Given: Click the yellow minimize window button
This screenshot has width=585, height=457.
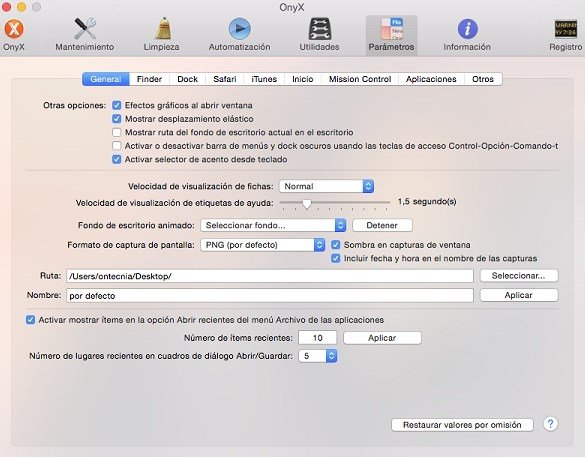Looking at the screenshot, I should [x=22, y=7].
